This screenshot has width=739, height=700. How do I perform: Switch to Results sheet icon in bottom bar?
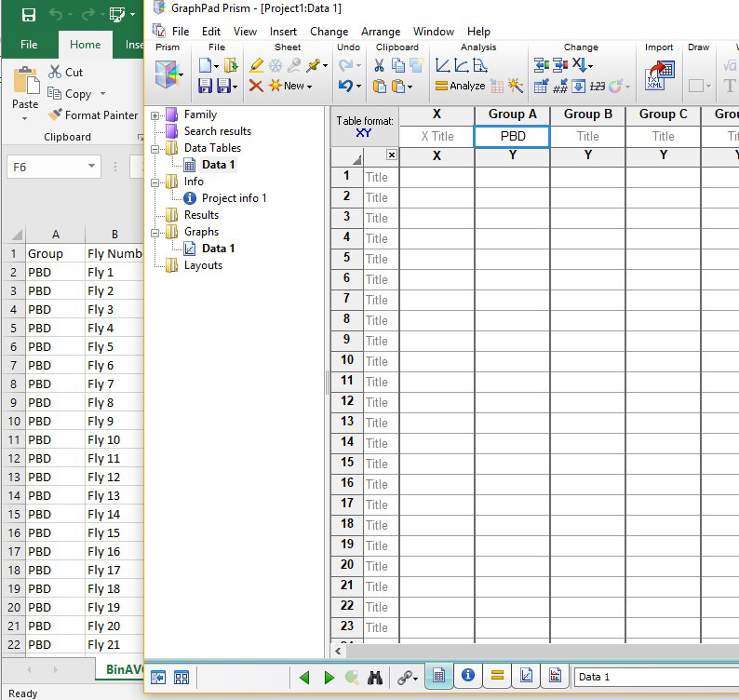pyautogui.click(x=497, y=676)
